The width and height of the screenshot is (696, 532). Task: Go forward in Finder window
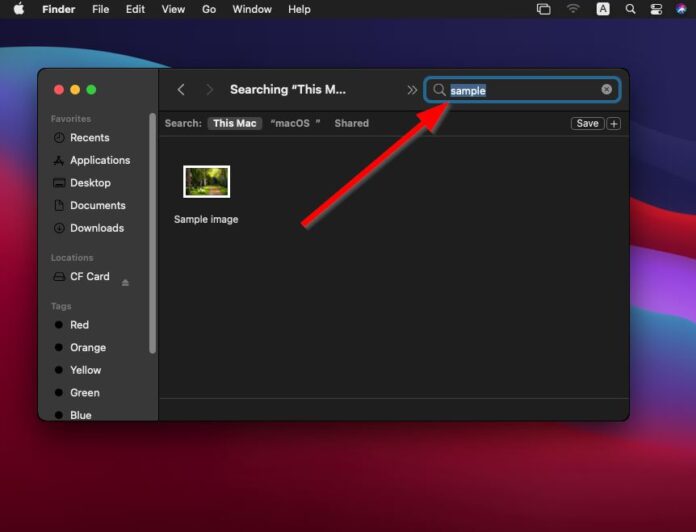click(210, 90)
